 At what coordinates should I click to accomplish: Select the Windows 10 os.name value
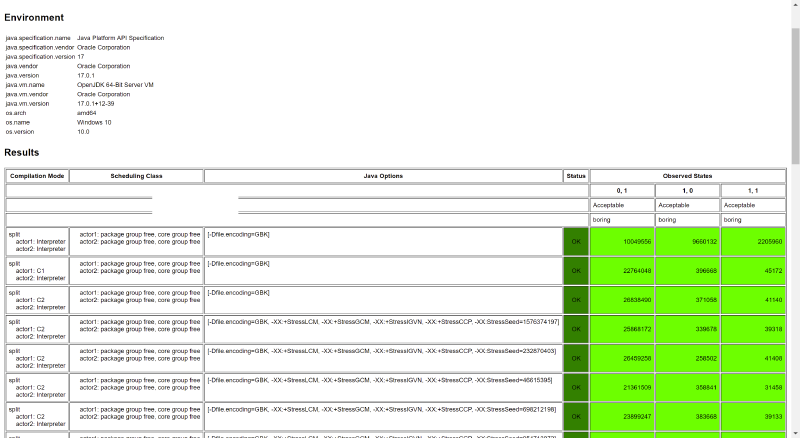[94, 122]
